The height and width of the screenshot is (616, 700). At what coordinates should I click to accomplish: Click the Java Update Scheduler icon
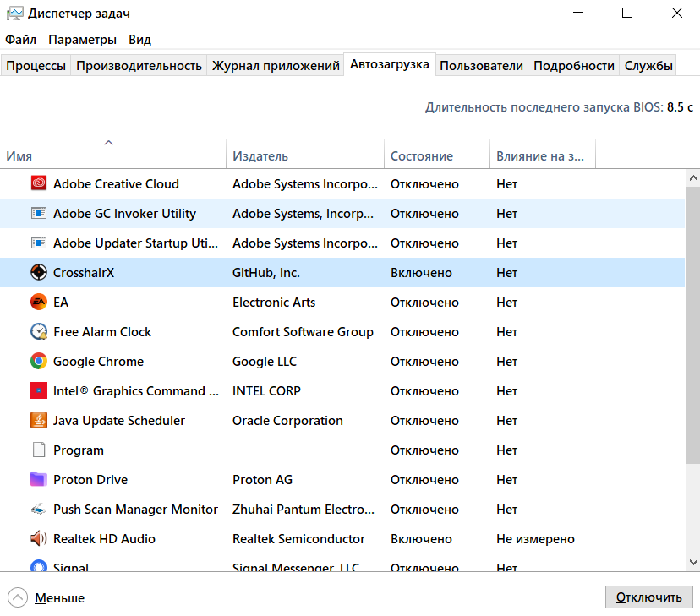pyautogui.click(x=39, y=420)
